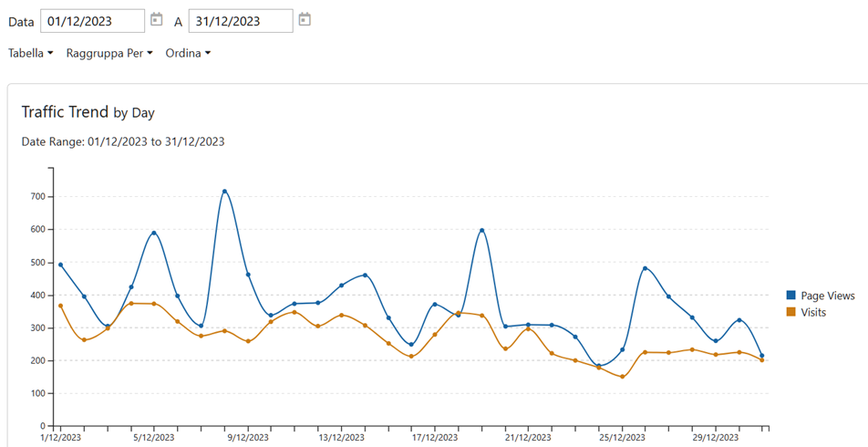The image size is (868, 447).
Task: Open the start date calendar picker icon
Action: point(157,19)
